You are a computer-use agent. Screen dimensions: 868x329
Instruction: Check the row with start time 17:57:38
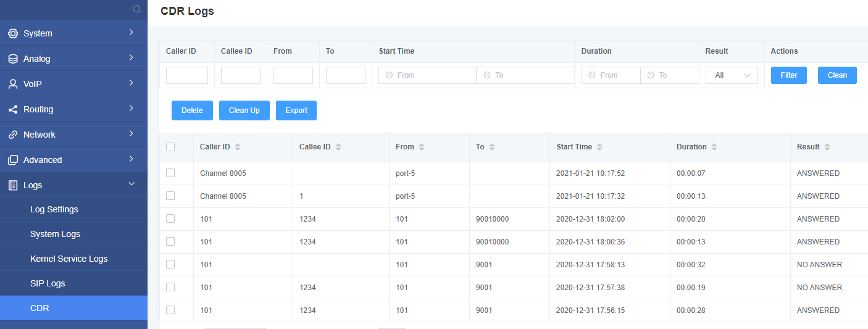click(170, 287)
